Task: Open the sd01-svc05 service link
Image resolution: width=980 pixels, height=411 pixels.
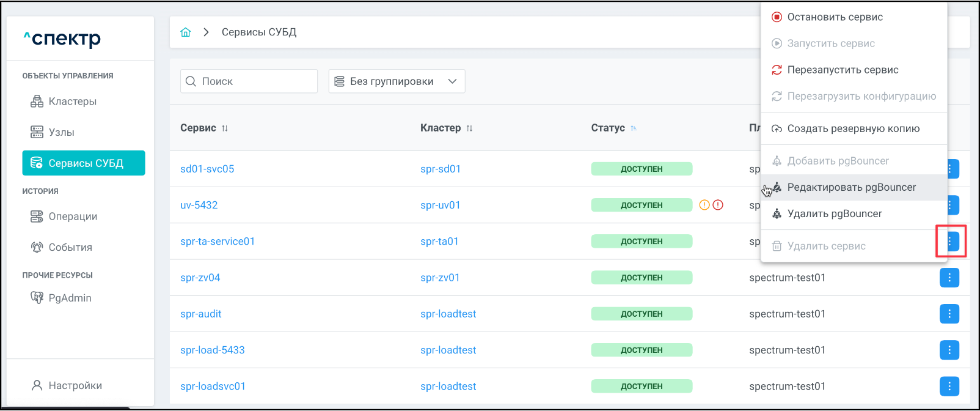Action: (207, 169)
